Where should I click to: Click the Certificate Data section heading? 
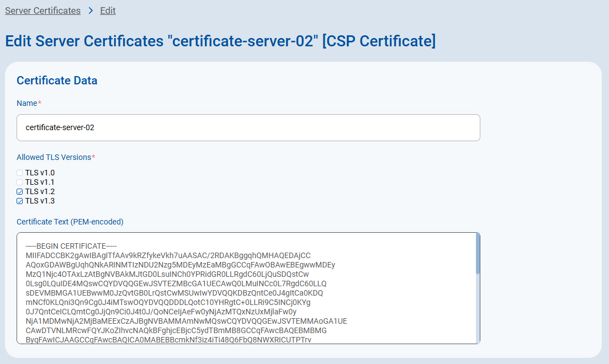coord(57,81)
